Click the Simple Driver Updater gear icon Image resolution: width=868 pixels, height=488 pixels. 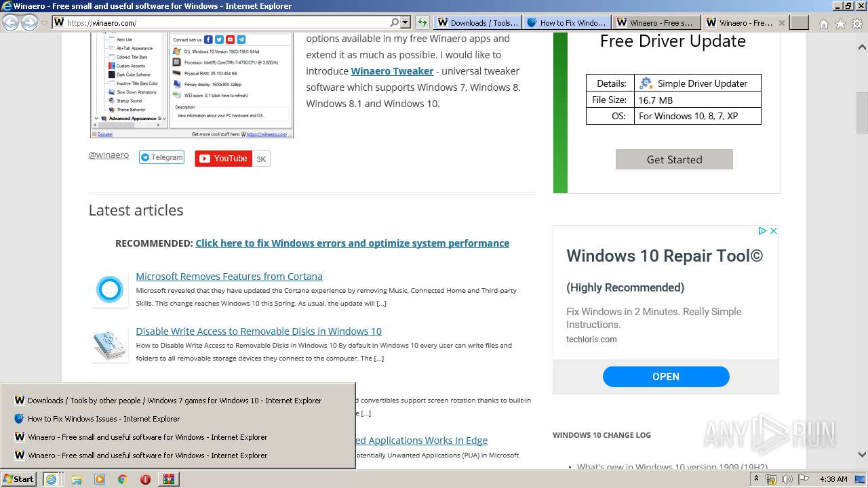coord(646,83)
